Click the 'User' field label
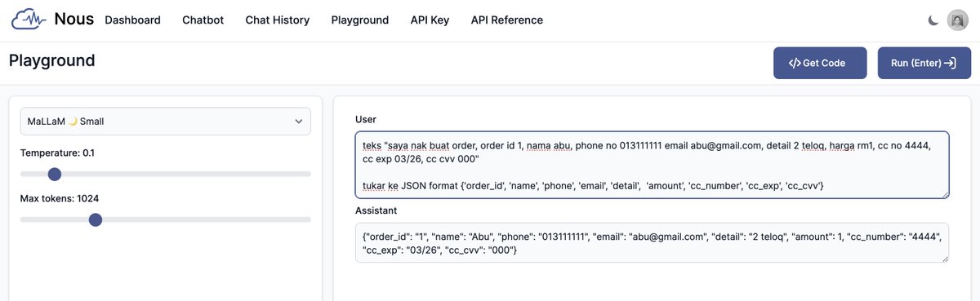980x301 pixels. coord(366,119)
